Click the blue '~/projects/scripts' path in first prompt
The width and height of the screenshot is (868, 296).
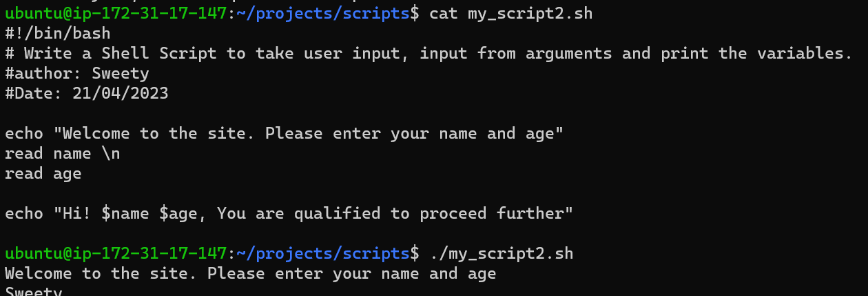coord(323,13)
